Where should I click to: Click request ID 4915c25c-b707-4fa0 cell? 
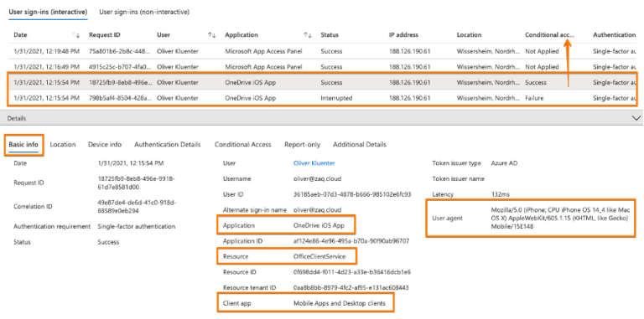click(x=121, y=67)
